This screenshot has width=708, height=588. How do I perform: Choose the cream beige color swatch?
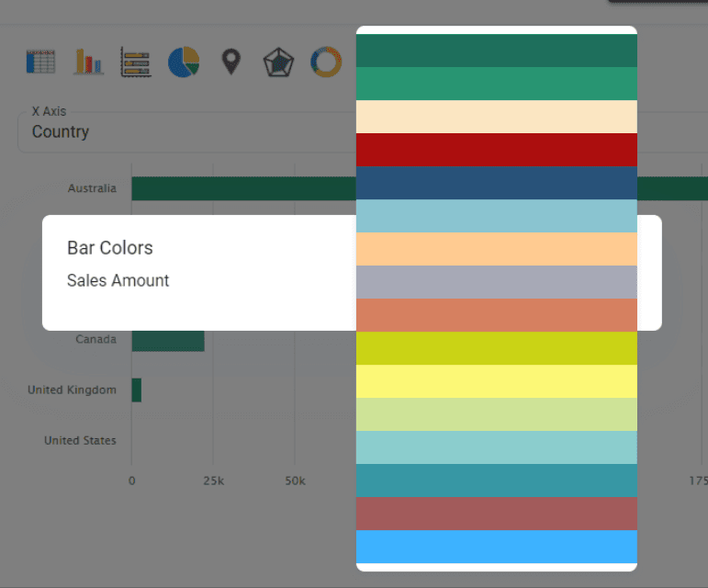coord(496,117)
